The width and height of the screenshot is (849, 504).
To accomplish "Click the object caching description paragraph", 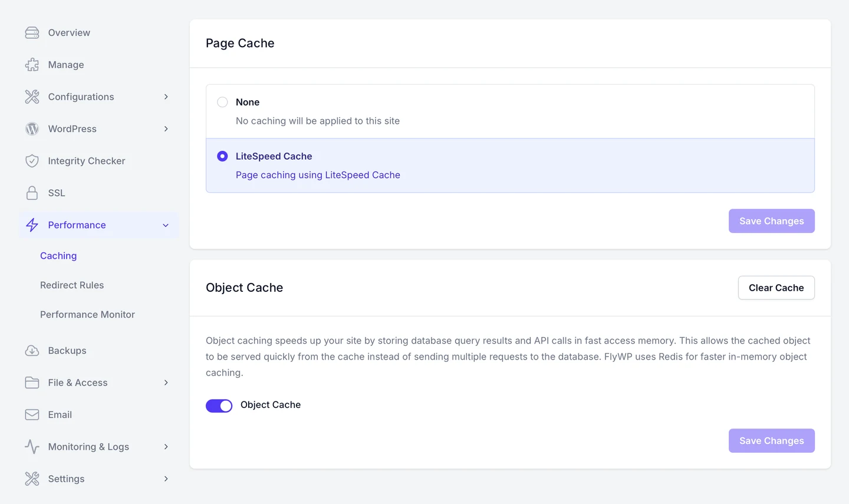I will 508,357.
